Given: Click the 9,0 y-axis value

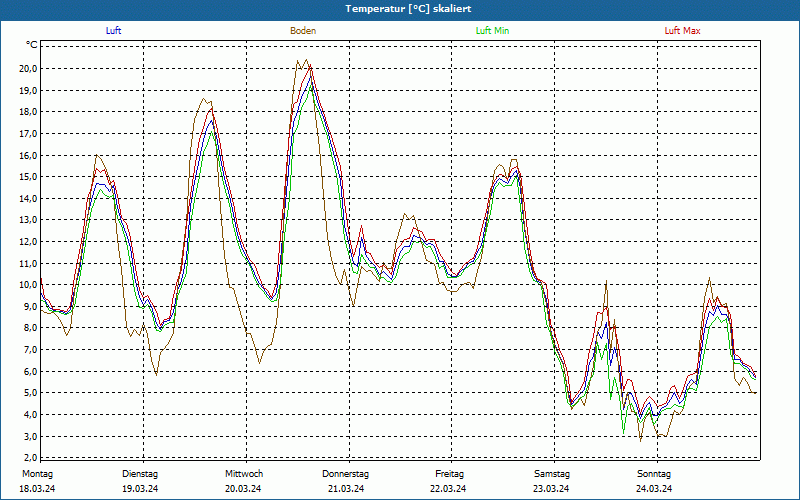Looking at the screenshot, I should tap(30, 306).
